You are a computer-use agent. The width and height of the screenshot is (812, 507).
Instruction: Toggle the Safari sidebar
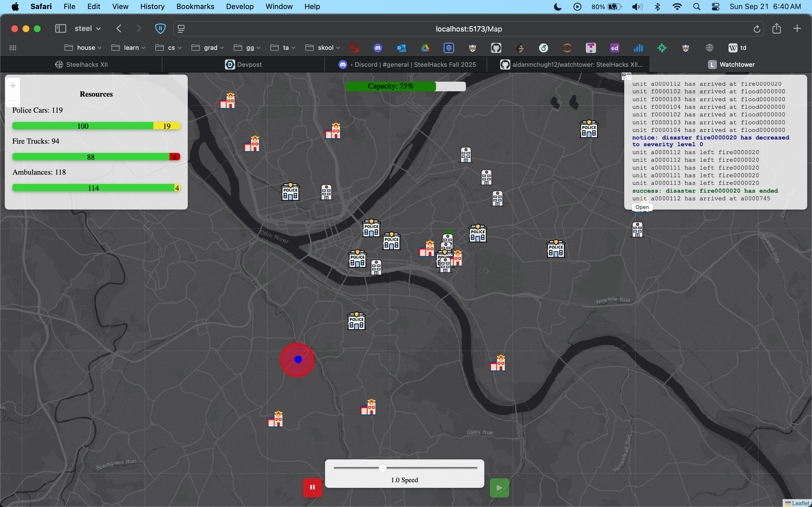click(60, 28)
